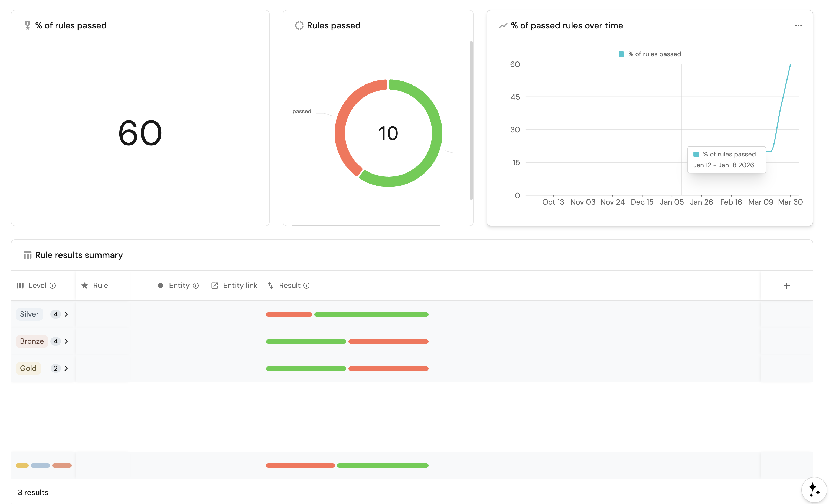
Task: Open the AI sparkle assistant button
Action: pyautogui.click(x=814, y=490)
